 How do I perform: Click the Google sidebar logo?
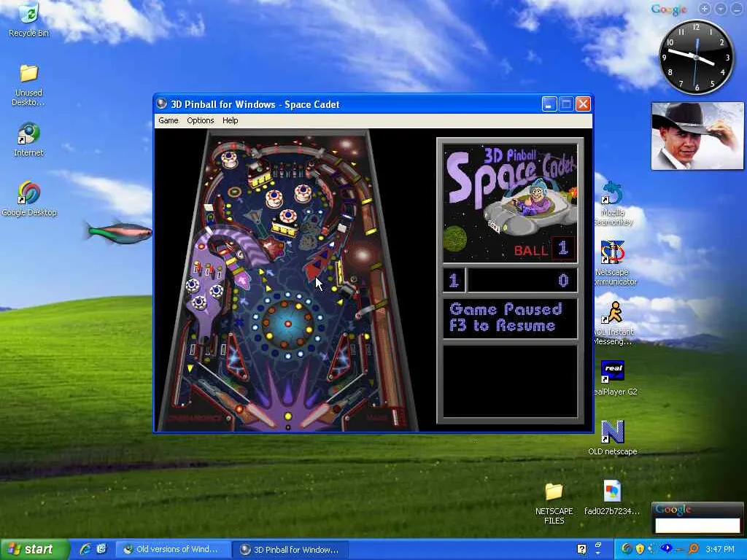[x=669, y=9]
